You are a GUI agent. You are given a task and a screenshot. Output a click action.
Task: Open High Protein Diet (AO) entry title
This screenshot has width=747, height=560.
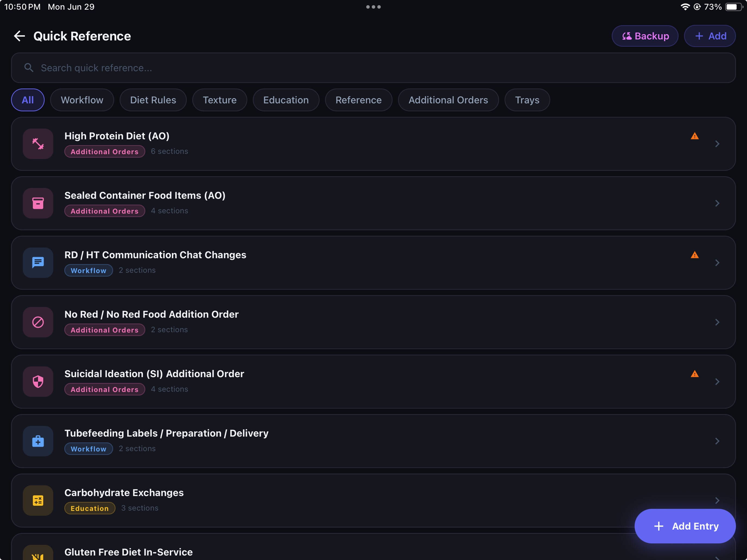click(117, 136)
